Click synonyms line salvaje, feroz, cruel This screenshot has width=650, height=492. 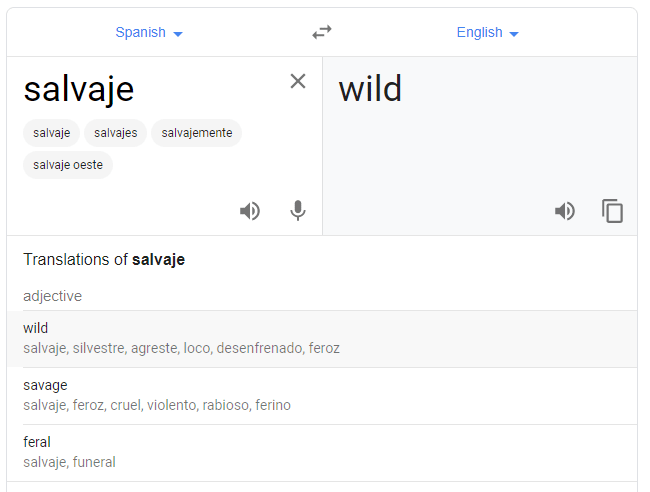pyautogui.click(x=157, y=405)
